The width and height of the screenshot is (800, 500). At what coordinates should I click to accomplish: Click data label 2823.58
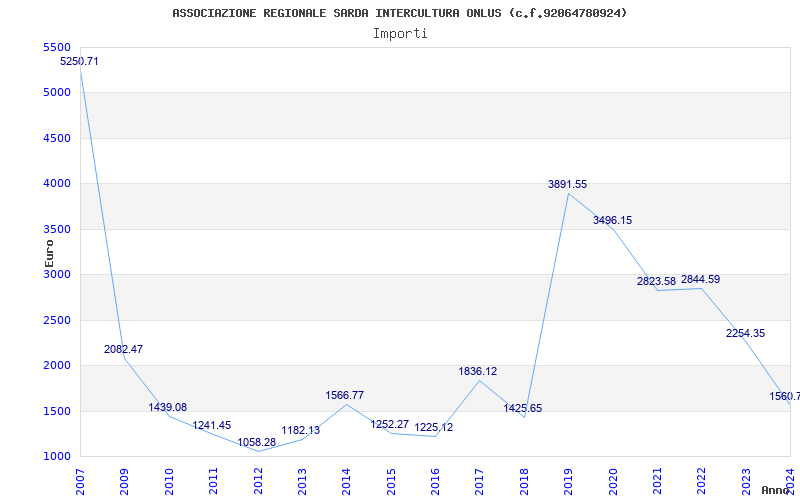(x=656, y=281)
